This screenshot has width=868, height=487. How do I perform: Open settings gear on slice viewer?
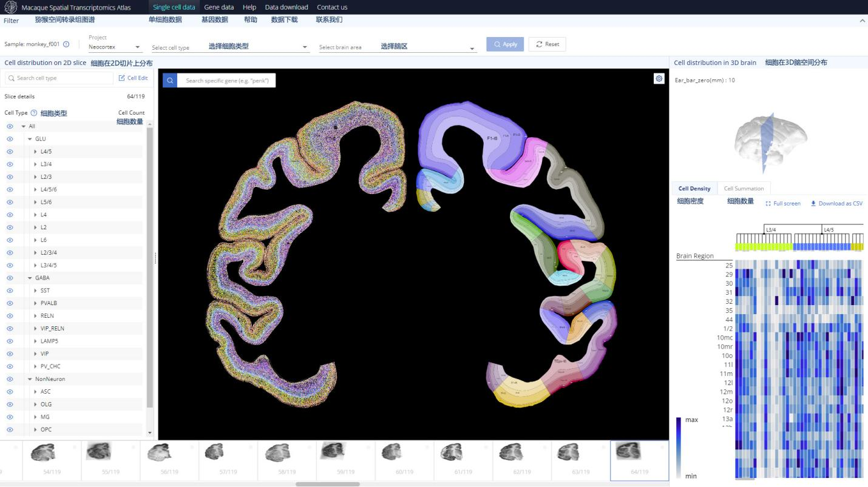(x=659, y=79)
